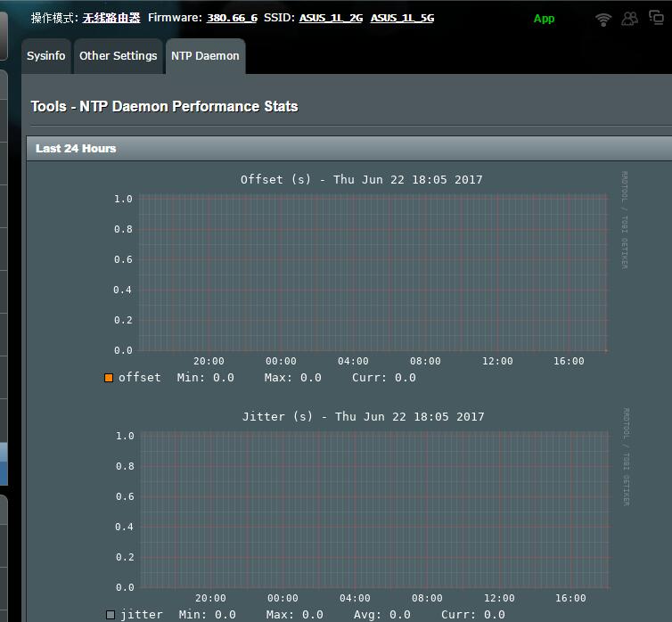Click the Jitter (s) graph title

363,417
